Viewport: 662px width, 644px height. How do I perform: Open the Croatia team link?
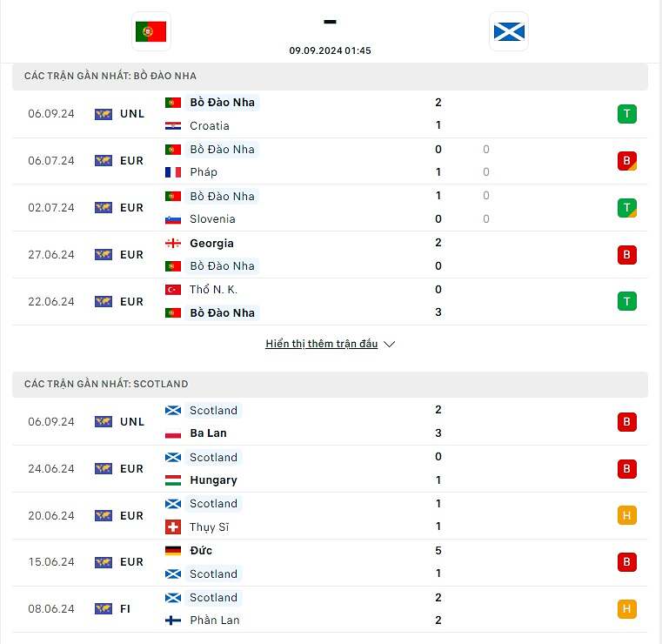(x=210, y=126)
